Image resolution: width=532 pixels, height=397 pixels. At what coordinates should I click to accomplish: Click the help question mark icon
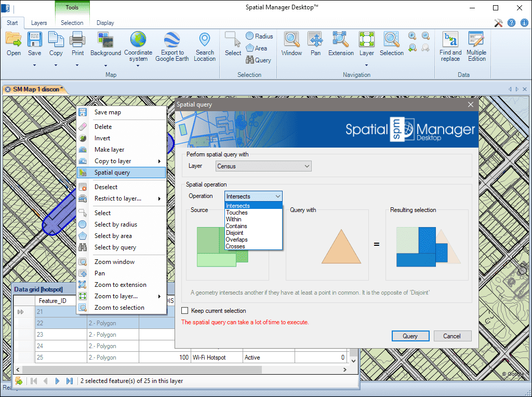511,23
